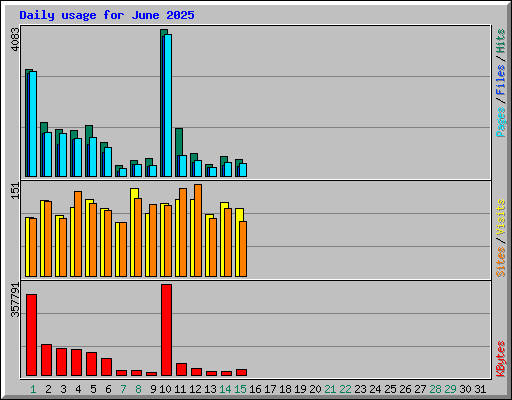Click the day 2 red KBytes bar
This screenshot has height=400, width=512.
coord(46,360)
